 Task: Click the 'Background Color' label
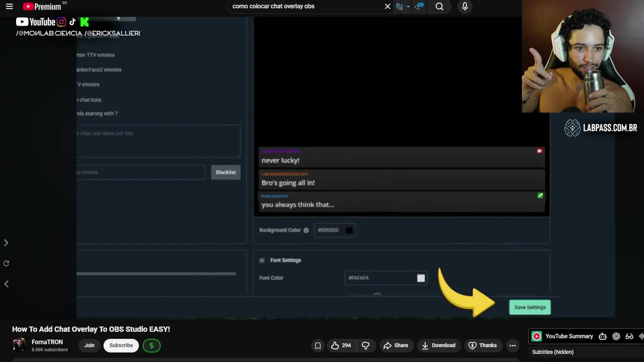pos(280,230)
